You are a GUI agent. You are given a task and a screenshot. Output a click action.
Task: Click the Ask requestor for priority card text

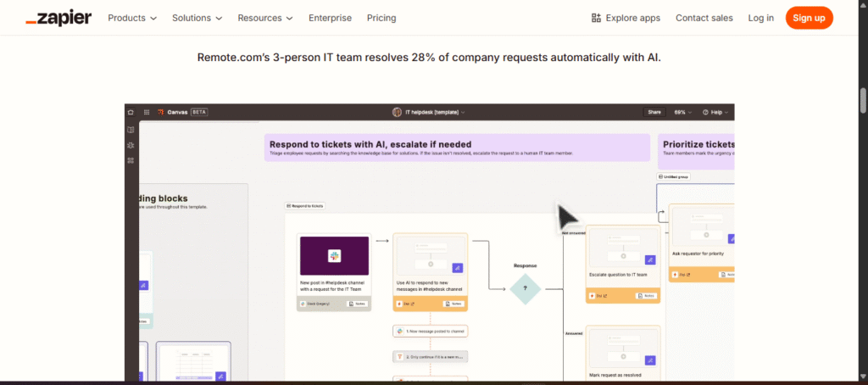[x=698, y=254]
